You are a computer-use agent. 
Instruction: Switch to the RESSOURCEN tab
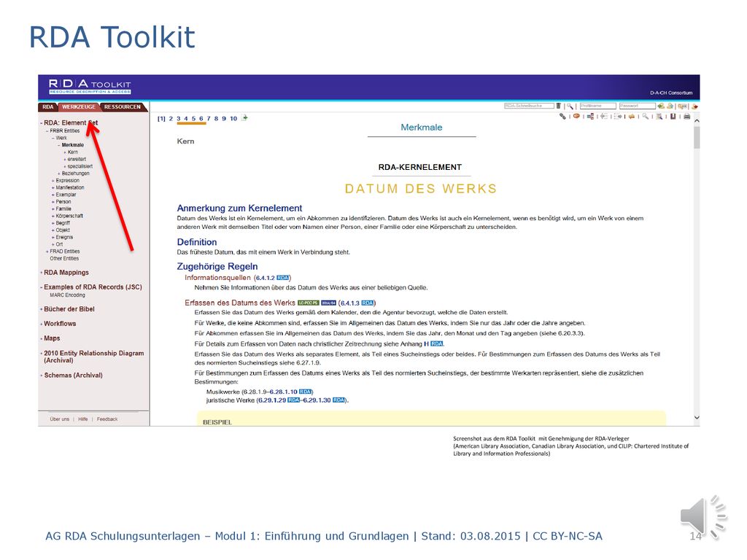[123, 106]
